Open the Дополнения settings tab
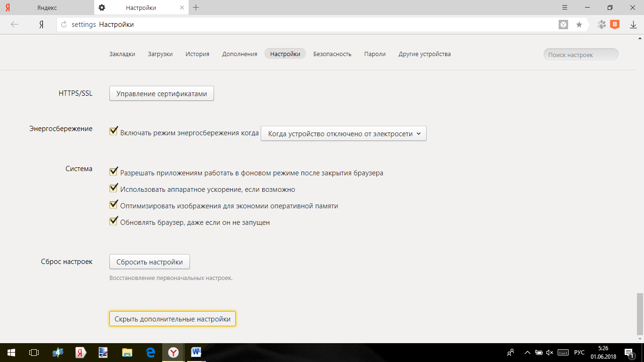 coord(239,54)
